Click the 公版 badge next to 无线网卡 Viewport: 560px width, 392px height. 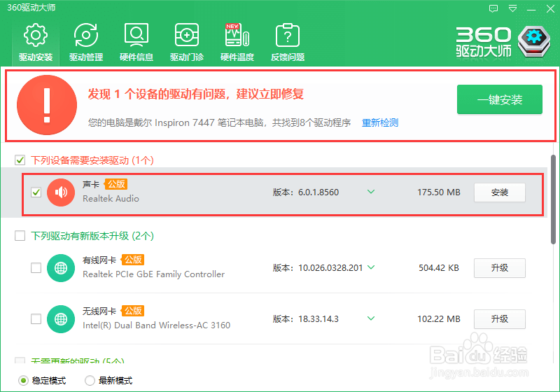(x=133, y=311)
